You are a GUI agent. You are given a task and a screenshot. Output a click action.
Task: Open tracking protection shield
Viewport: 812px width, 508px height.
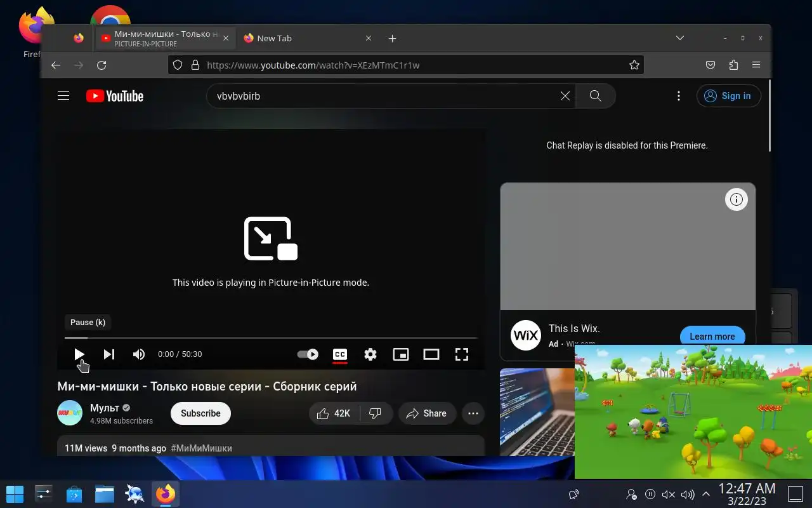click(178, 65)
